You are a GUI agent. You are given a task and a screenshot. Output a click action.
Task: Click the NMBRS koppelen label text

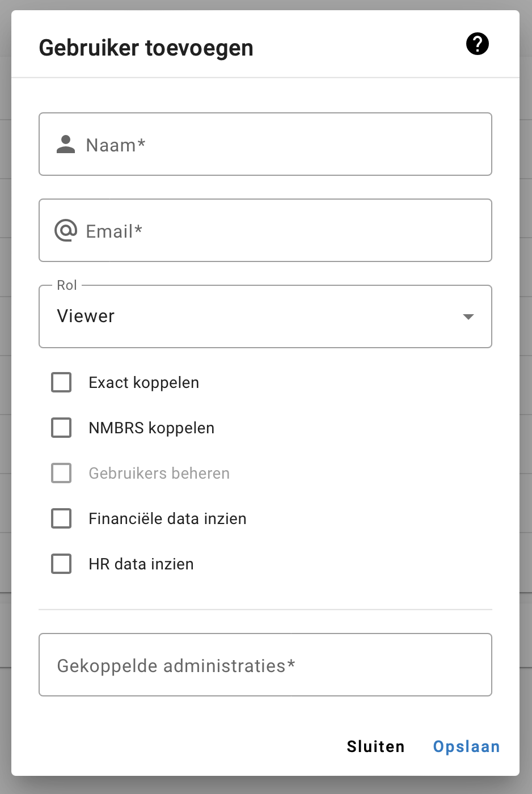click(151, 428)
